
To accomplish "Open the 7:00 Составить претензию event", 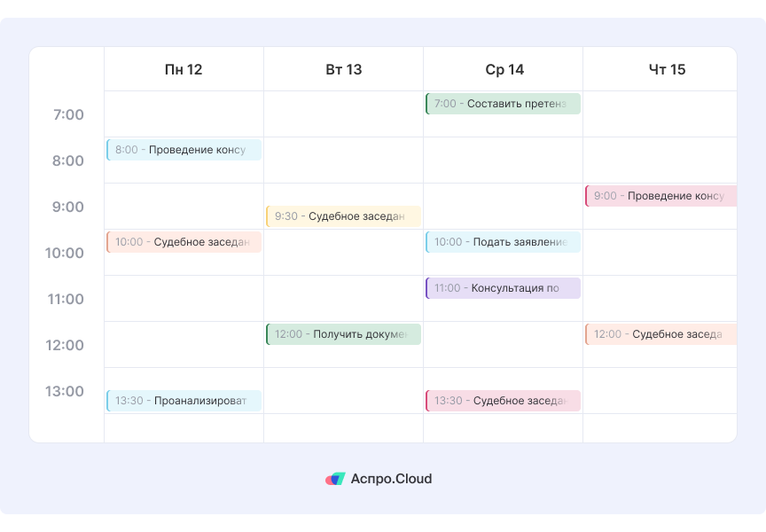I will point(503,104).
